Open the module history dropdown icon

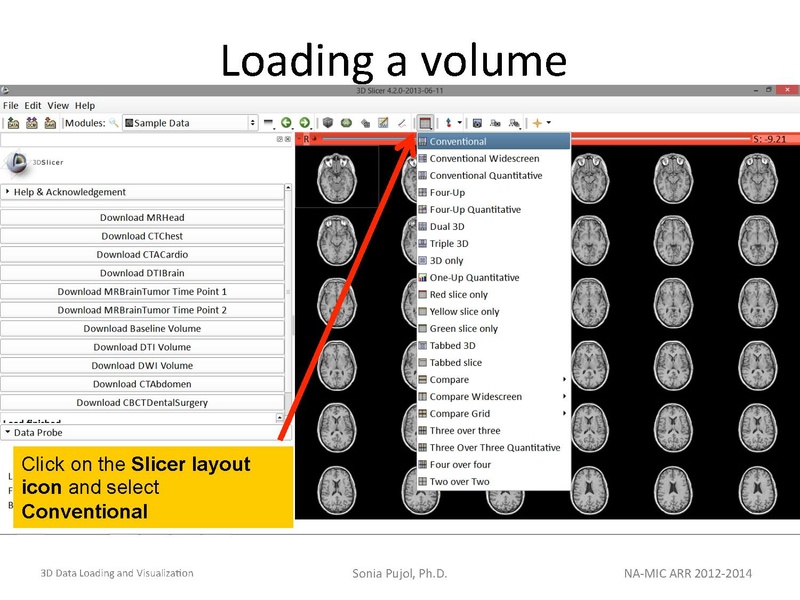pos(268,123)
